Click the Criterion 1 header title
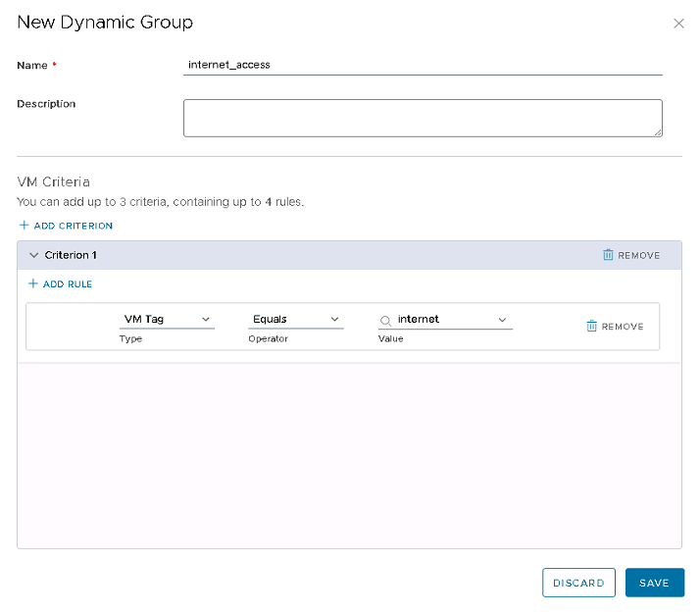Viewport: 700px width, 614px height. tap(71, 255)
